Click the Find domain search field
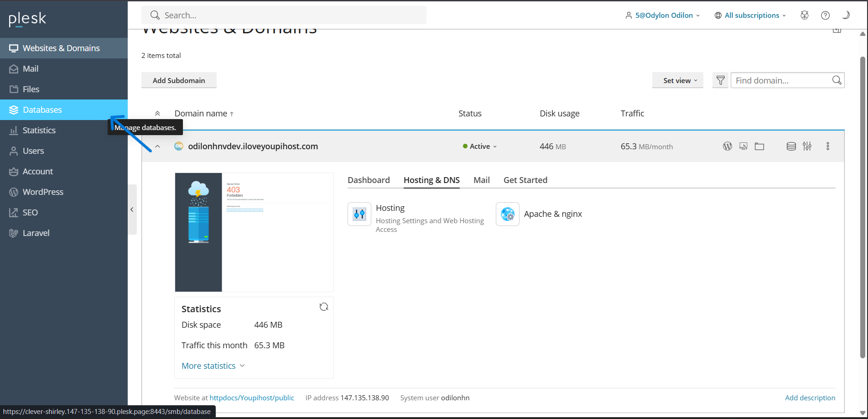This screenshot has height=419, width=868. coord(781,80)
